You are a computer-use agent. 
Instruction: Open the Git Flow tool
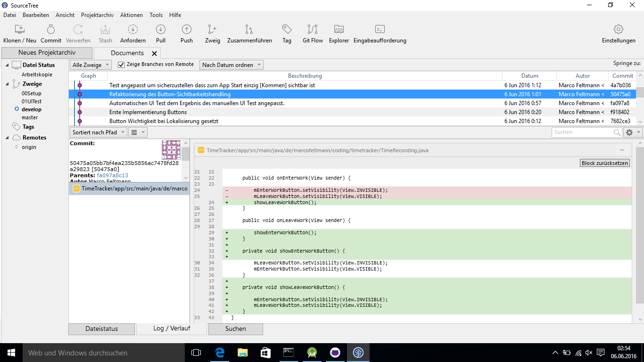point(313,30)
